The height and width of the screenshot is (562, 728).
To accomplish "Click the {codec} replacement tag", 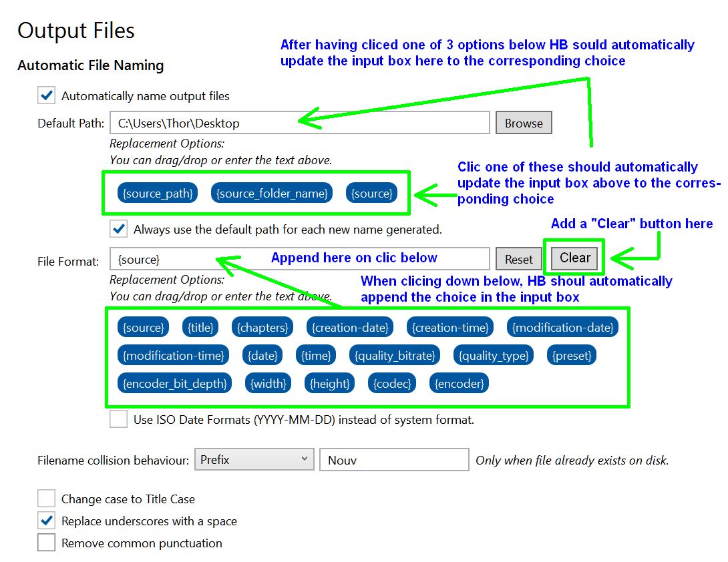I will (392, 383).
